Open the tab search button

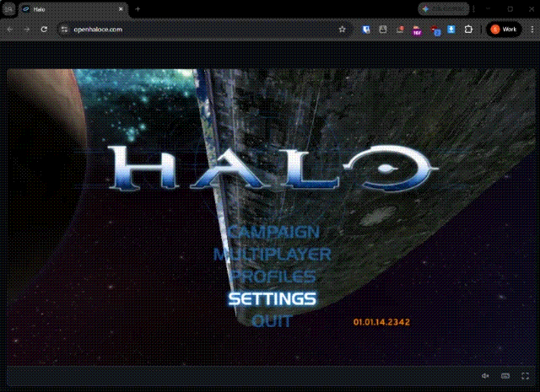[8, 9]
